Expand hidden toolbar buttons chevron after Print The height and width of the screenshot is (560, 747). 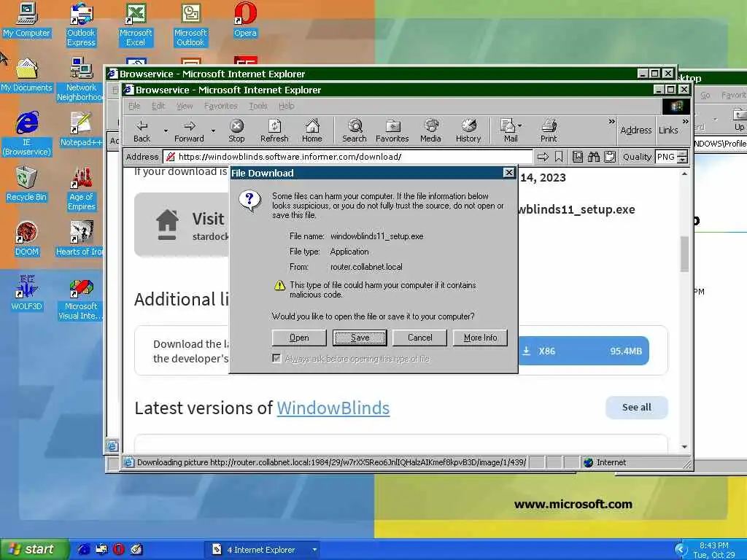point(611,122)
